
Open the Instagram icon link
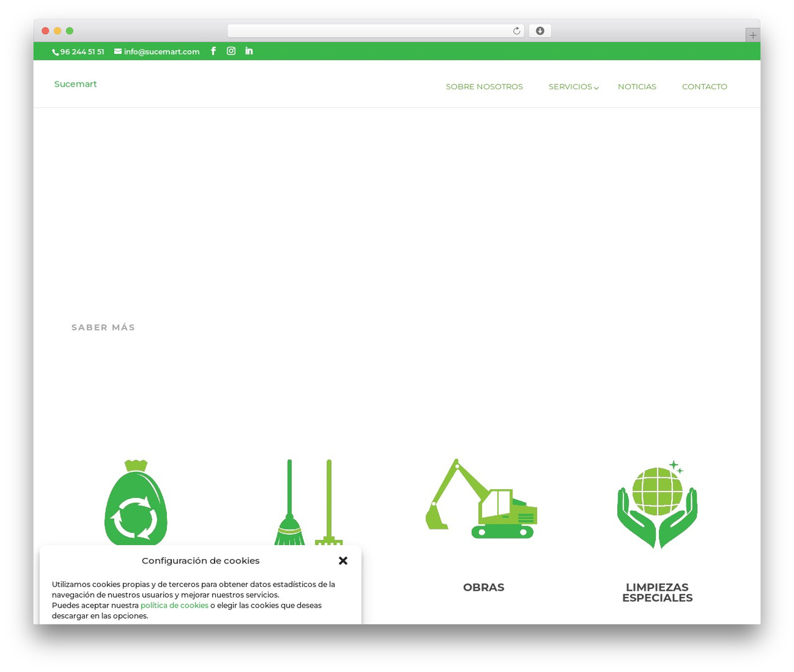(x=231, y=51)
